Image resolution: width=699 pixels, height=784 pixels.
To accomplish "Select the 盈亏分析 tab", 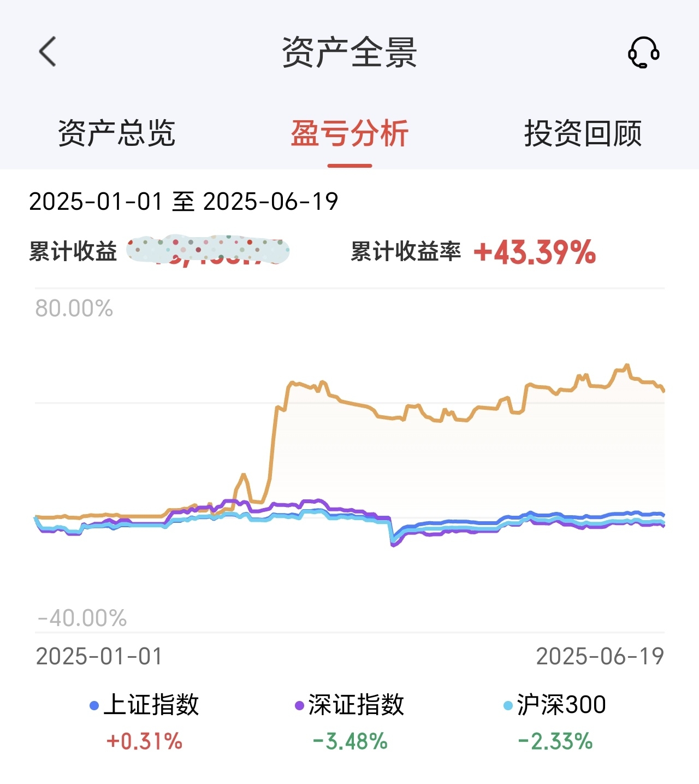I will 349,133.
